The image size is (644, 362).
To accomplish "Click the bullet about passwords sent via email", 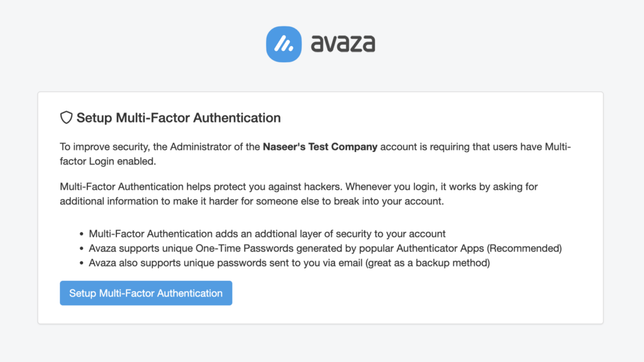I will (x=289, y=263).
